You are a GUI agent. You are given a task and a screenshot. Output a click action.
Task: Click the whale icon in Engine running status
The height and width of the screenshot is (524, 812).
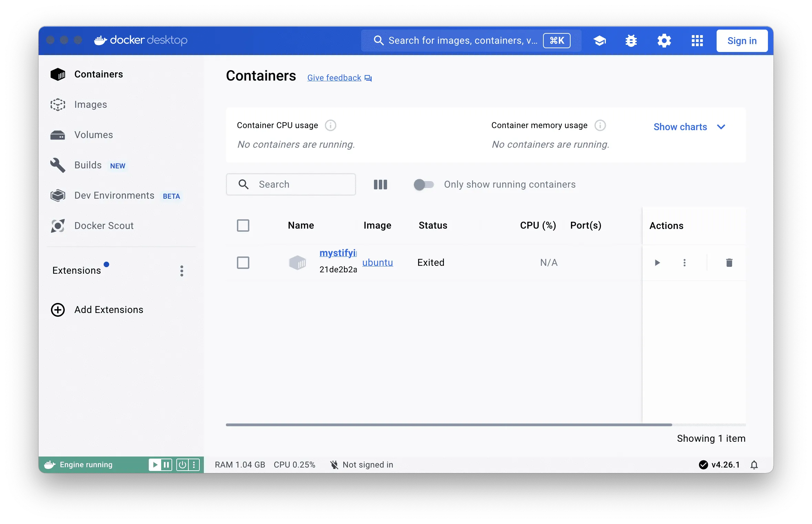click(50, 465)
